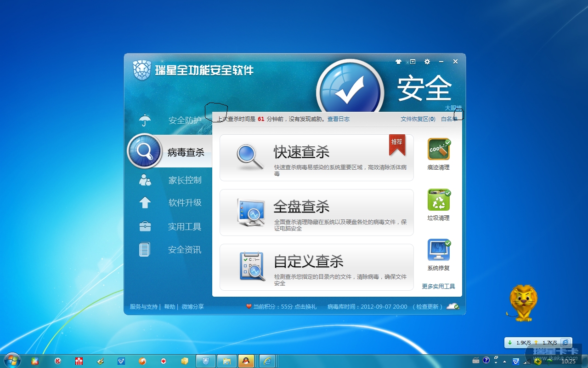Image resolution: width=588 pixels, height=368 pixels.
Task: Open 系统修复 system repair icon
Action: [x=439, y=250]
